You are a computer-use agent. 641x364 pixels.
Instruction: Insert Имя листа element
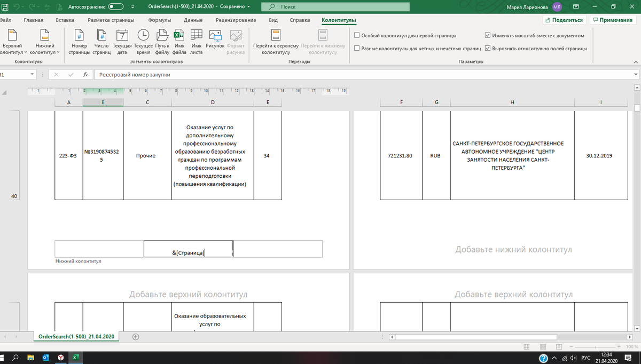click(x=196, y=42)
